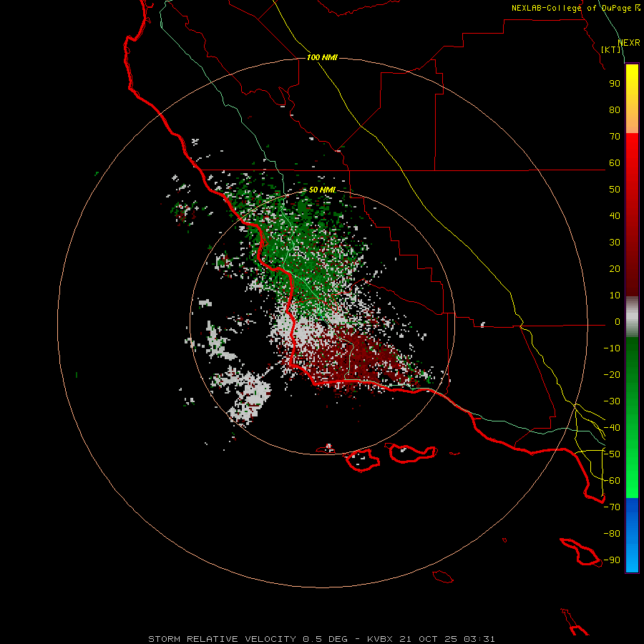Click the -60 legend value
The width and height of the screenshot is (644, 644).
(612, 481)
